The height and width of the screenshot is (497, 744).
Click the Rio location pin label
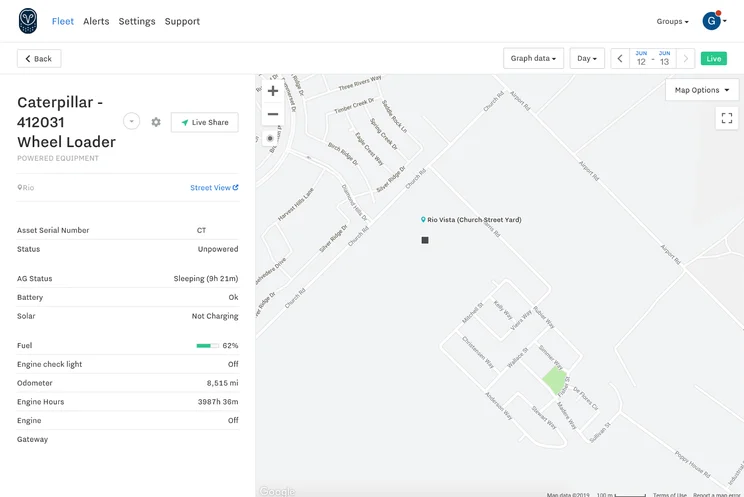pos(26,188)
